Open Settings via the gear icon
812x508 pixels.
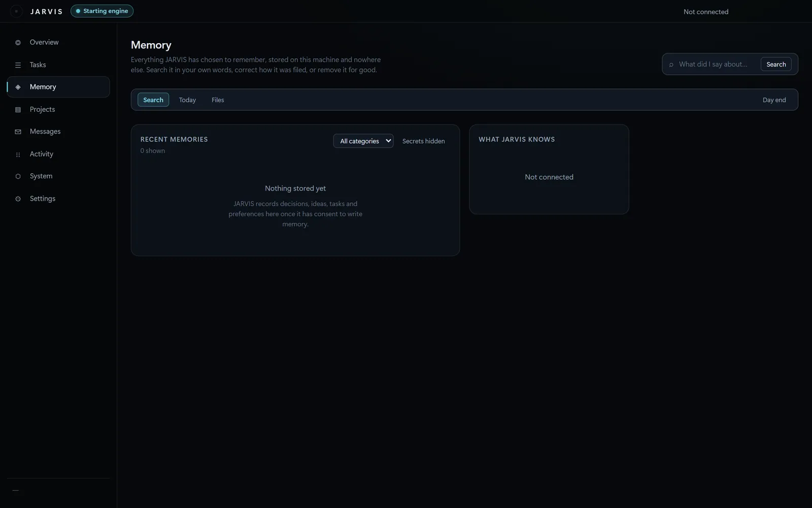[18, 199]
